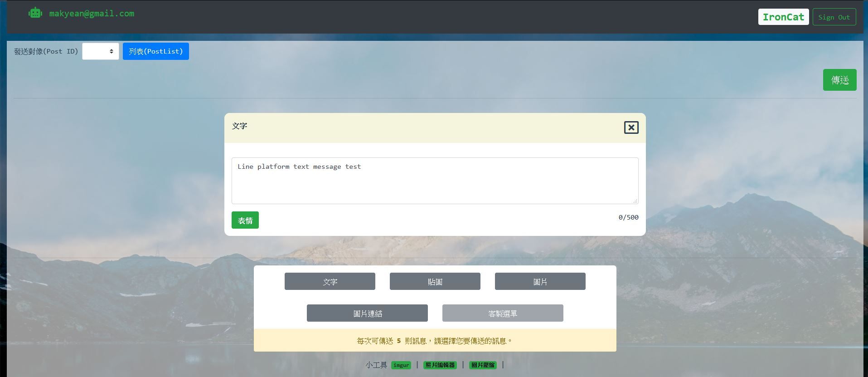868x377 pixels.
Task: Click the 列表(PostList) button
Action: pyautogui.click(x=156, y=51)
